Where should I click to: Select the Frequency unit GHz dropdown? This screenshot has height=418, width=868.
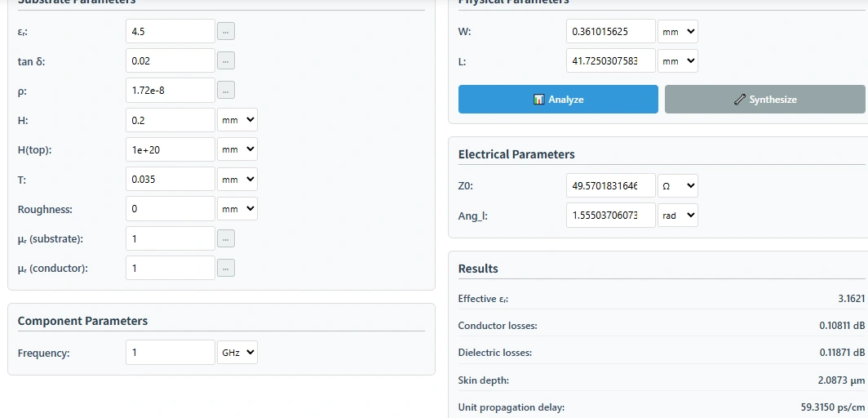[237, 353]
